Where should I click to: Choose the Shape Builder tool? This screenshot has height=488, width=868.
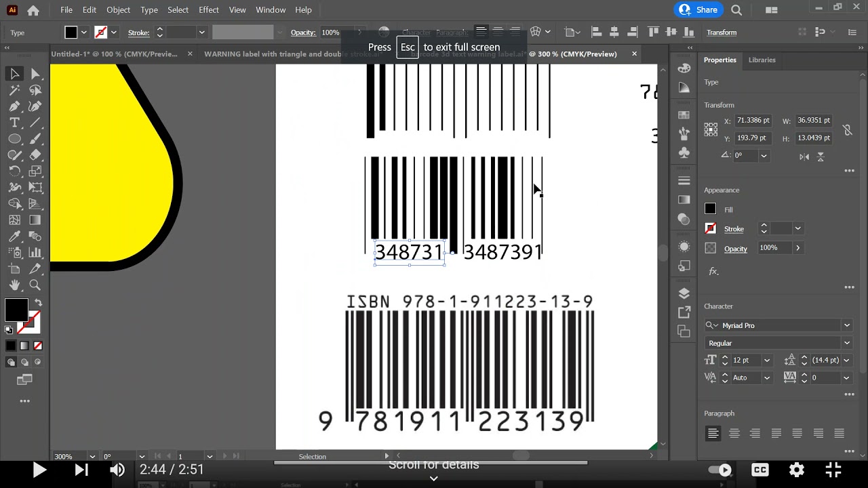click(x=14, y=203)
